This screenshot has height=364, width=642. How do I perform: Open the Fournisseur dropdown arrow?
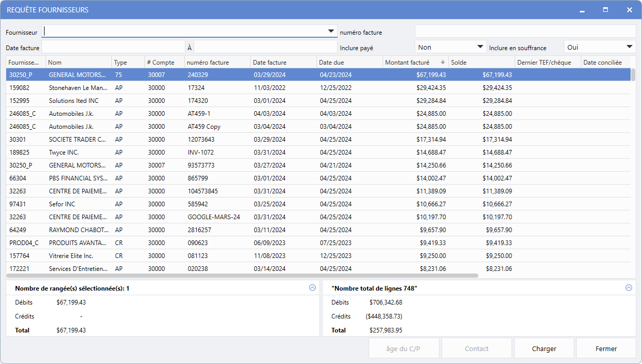(331, 32)
